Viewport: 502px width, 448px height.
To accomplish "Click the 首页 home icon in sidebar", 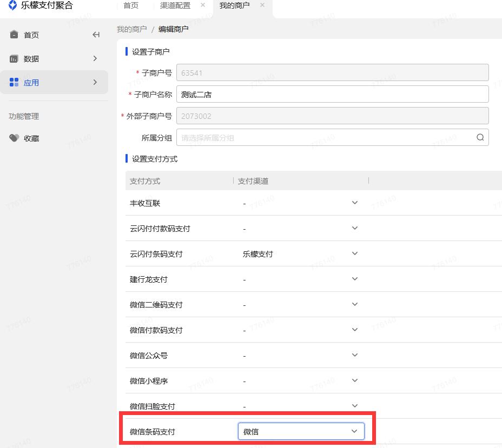I will [14, 34].
